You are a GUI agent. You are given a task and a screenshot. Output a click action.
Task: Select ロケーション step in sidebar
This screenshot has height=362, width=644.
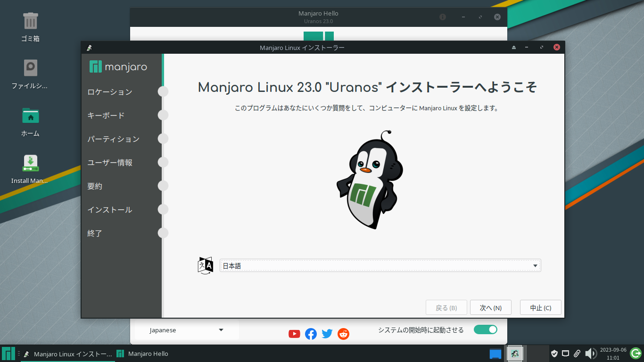coord(110,92)
